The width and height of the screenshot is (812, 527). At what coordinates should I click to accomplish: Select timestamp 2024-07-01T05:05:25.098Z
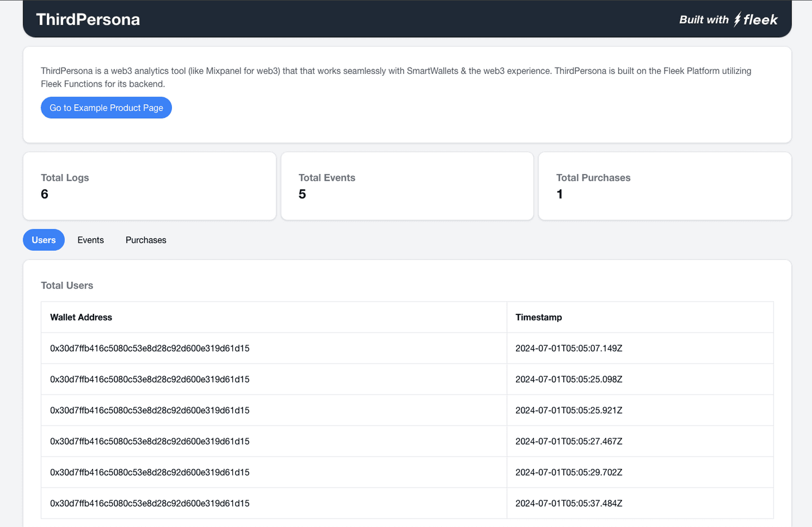569,379
